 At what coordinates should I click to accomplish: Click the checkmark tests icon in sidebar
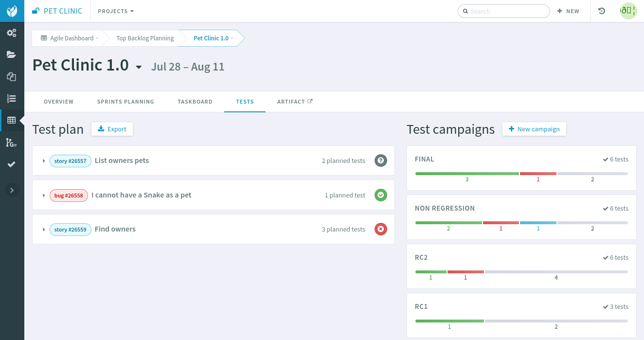[12, 164]
